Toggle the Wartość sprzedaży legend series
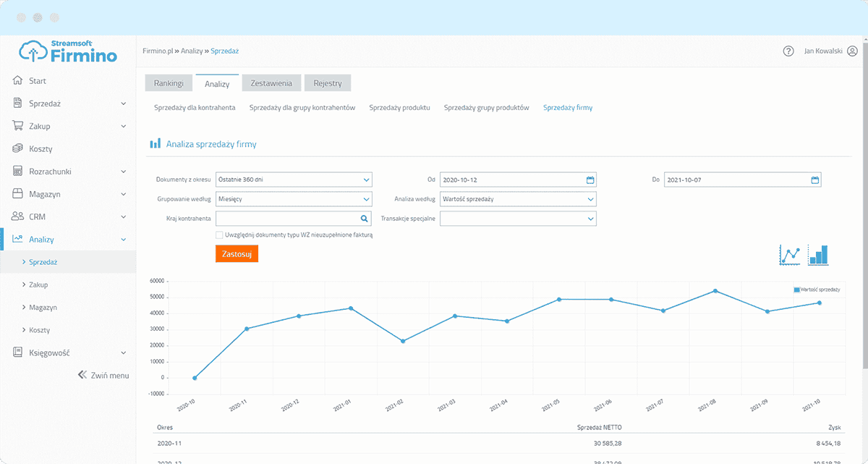 point(816,290)
